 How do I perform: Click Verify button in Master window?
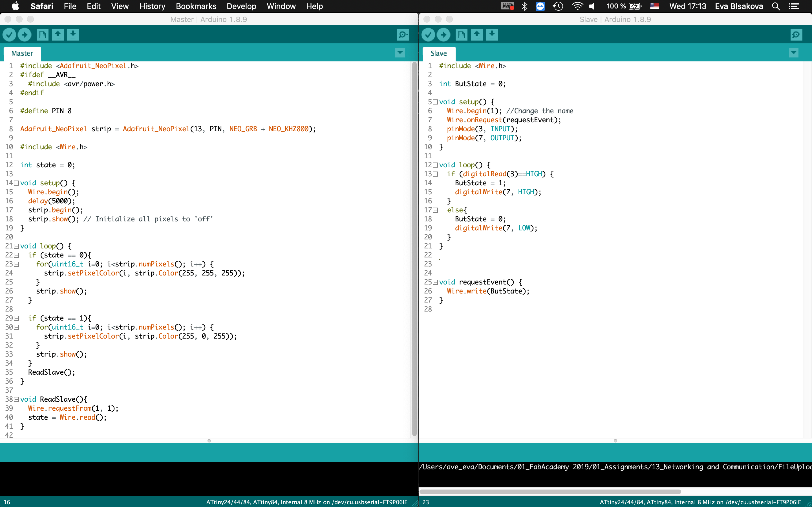click(9, 35)
